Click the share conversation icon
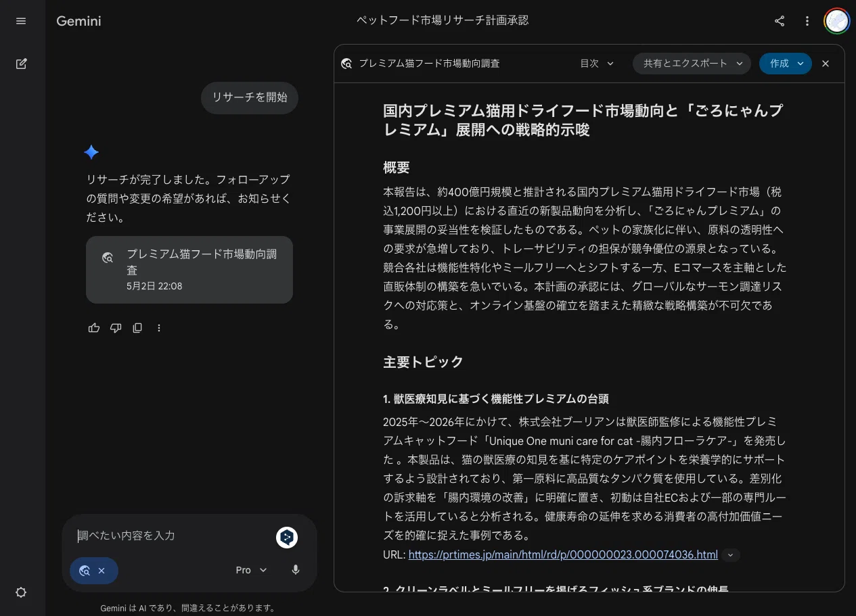This screenshot has width=856, height=616. (x=780, y=21)
